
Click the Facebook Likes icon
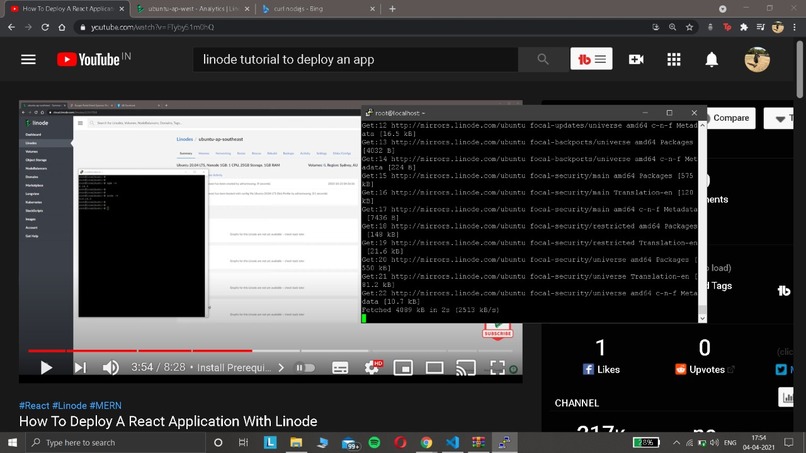(589, 369)
